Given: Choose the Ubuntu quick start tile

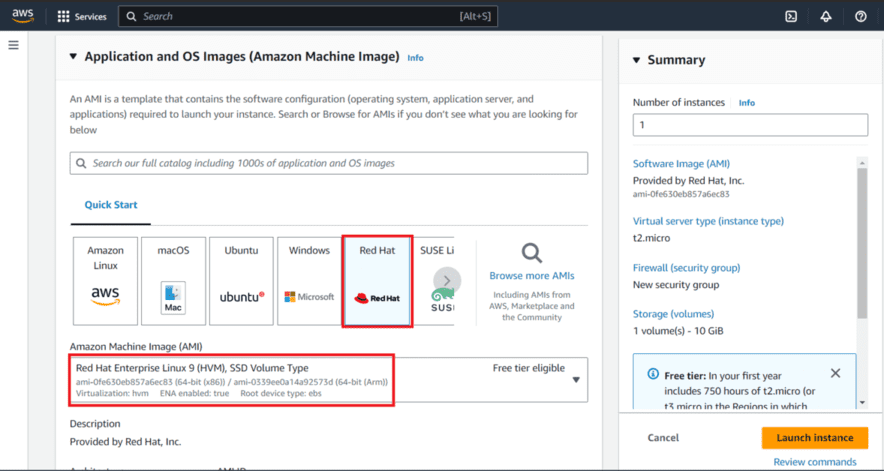Looking at the screenshot, I should point(241,281).
